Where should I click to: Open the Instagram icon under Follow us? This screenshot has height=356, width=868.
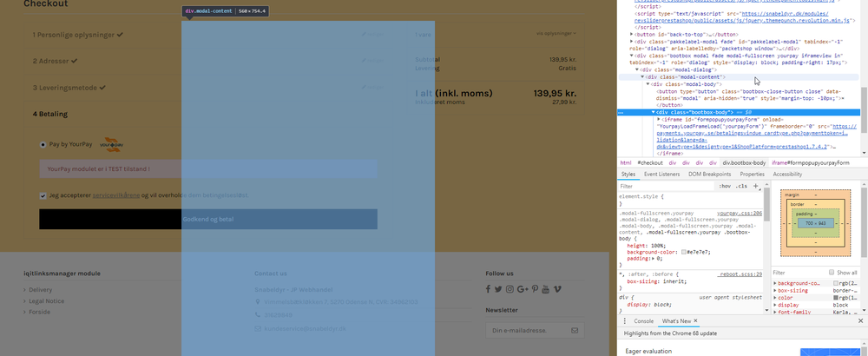(x=510, y=289)
